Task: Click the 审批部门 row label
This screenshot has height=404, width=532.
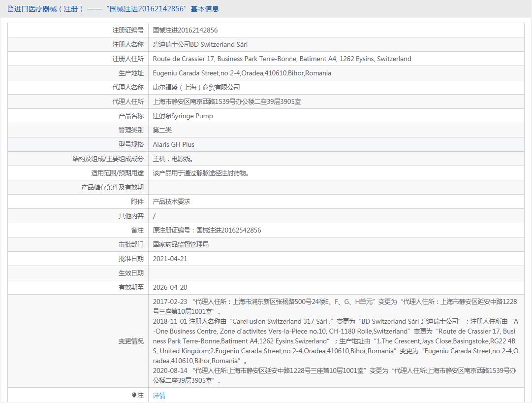Action: tap(131, 244)
